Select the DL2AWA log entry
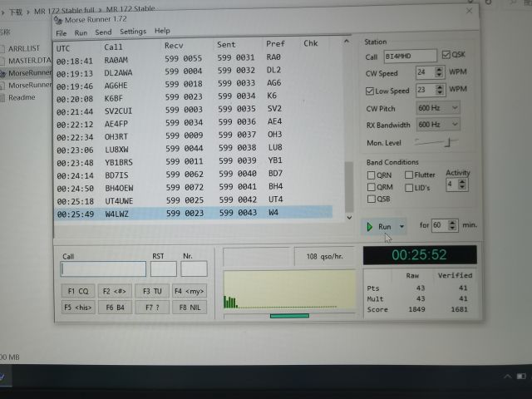 tap(194, 71)
